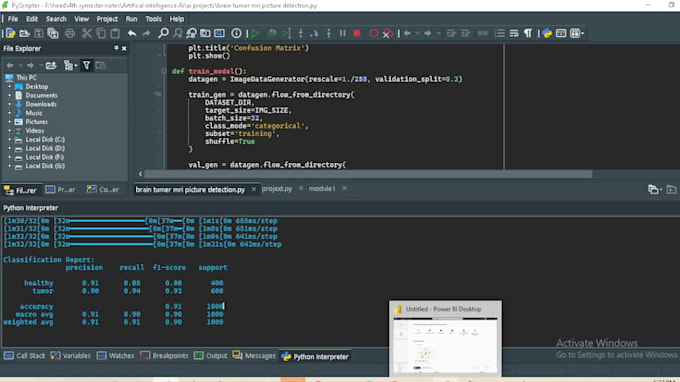This screenshot has width=680, height=382.
Task: Click the Redo toolbar arrow
Action: pos(147,33)
